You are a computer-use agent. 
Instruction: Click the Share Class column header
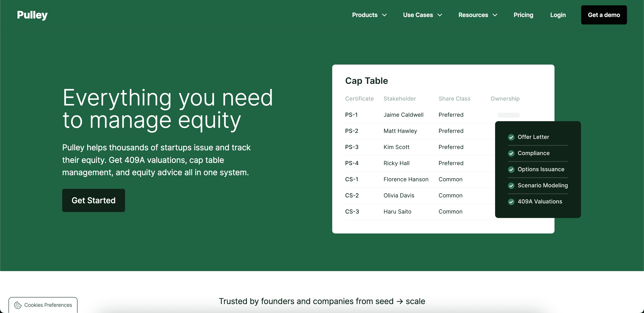click(454, 99)
